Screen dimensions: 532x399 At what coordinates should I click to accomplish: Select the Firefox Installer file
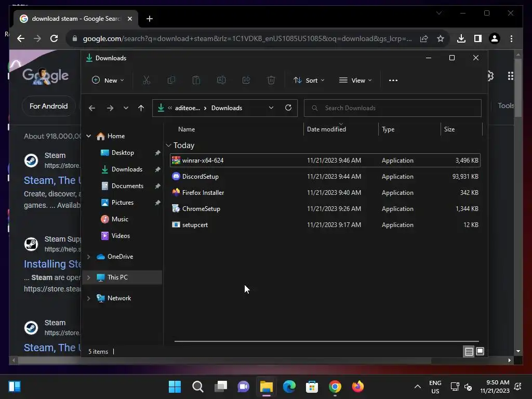[325, 193]
